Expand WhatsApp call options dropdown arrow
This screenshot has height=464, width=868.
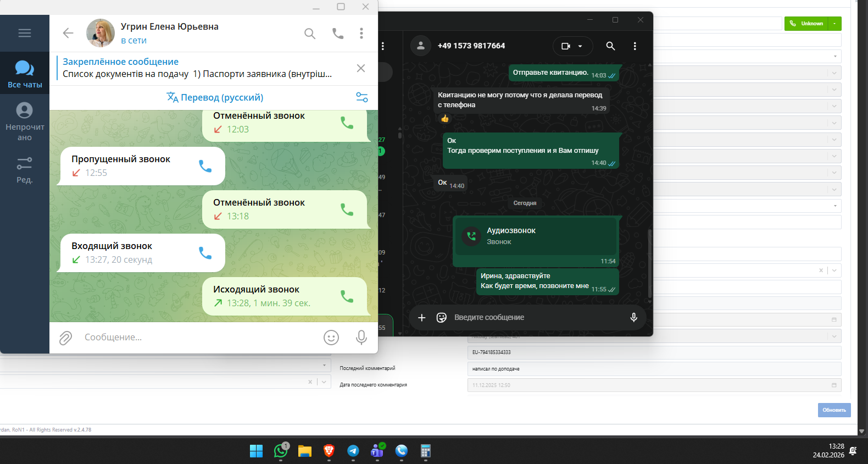click(x=580, y=46)
